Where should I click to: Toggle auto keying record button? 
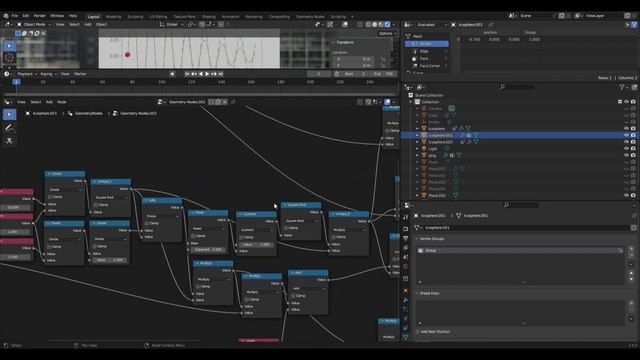(172, 74)
